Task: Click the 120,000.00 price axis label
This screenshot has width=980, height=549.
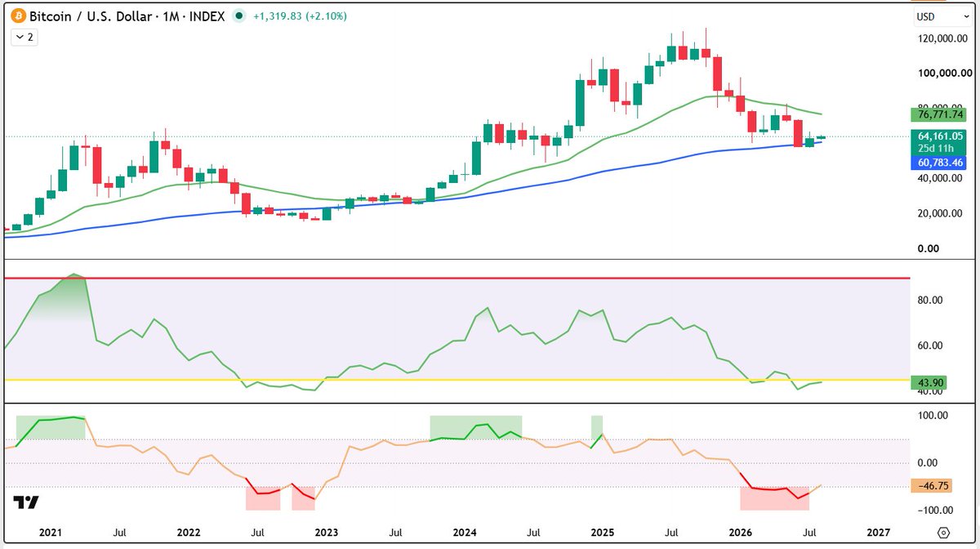Action: 941,38
